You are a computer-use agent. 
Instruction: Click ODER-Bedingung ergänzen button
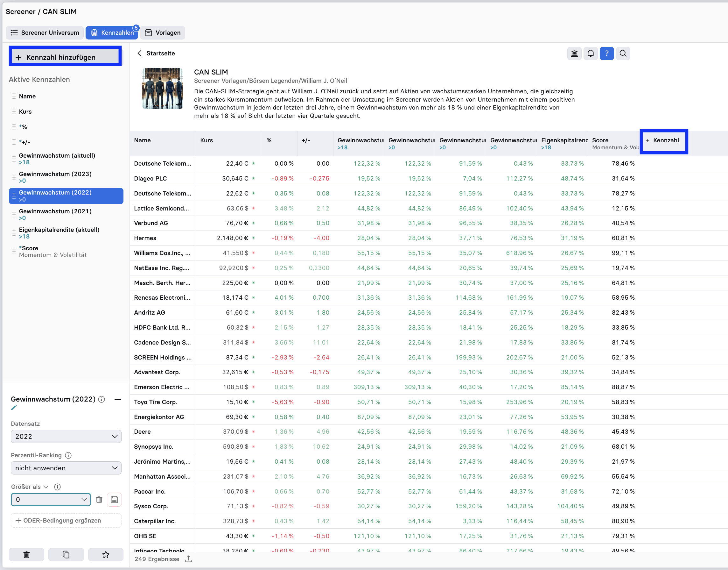coord(66,521)
